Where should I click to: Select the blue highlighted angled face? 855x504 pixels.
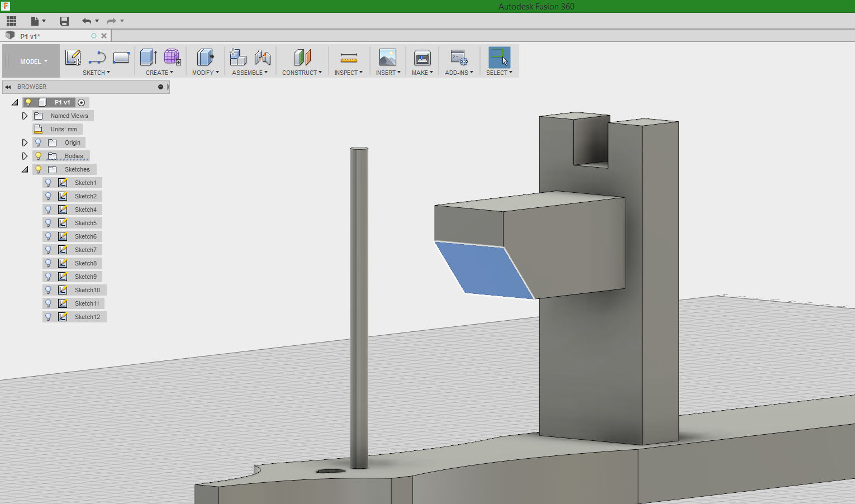[484, 270]
